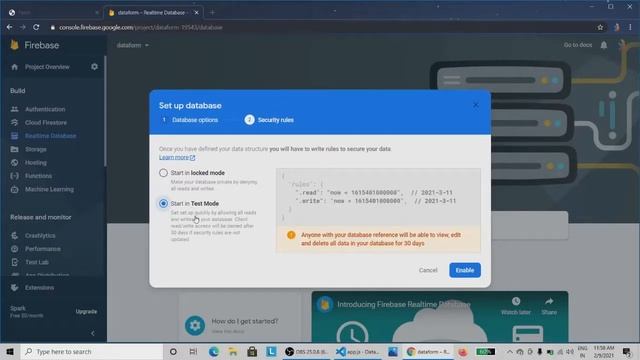Click the Windows search box
The height and width of the screenshot is (360, 640).
pyautogui.click(x=92, y=351)
